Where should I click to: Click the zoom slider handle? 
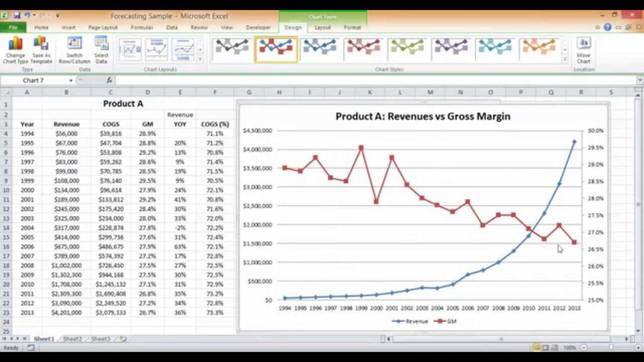coord(611,348)
